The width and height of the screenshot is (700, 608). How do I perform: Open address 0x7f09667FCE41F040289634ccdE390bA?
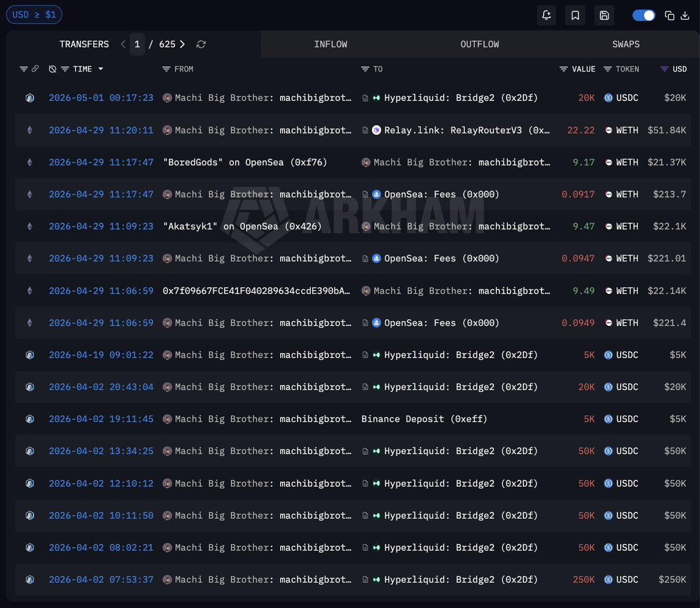(257, 291)
